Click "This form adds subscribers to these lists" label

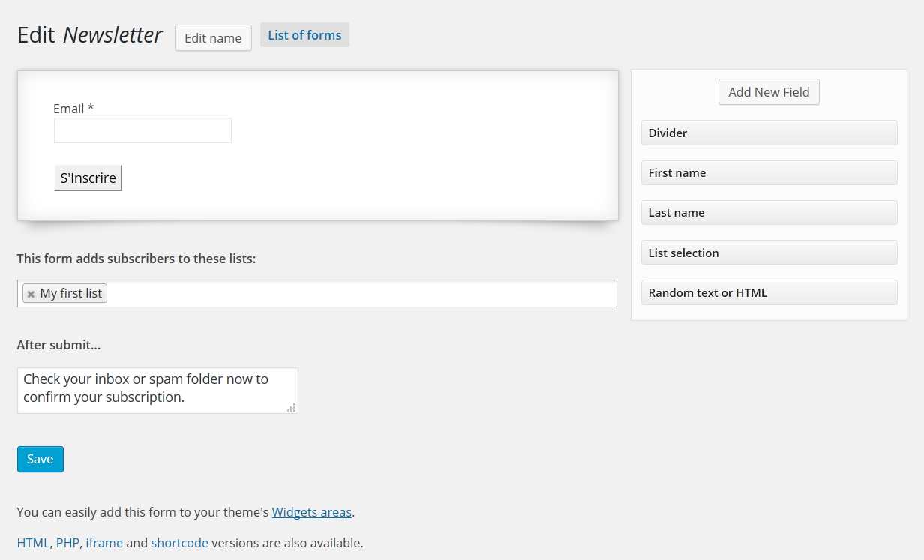tap(136, 259)
